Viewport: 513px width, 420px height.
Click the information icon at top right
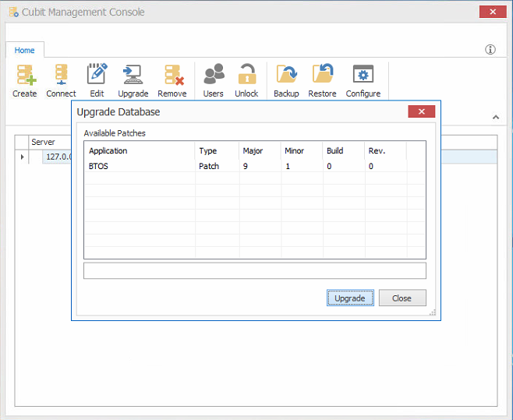(490, 50)
